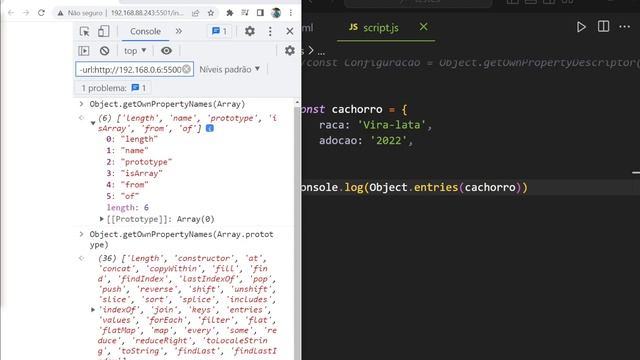Viewport: 640px width, 360px height.
Task: Click the console.log(Object.entries(cachorro)) line
Action: [415, 187]
